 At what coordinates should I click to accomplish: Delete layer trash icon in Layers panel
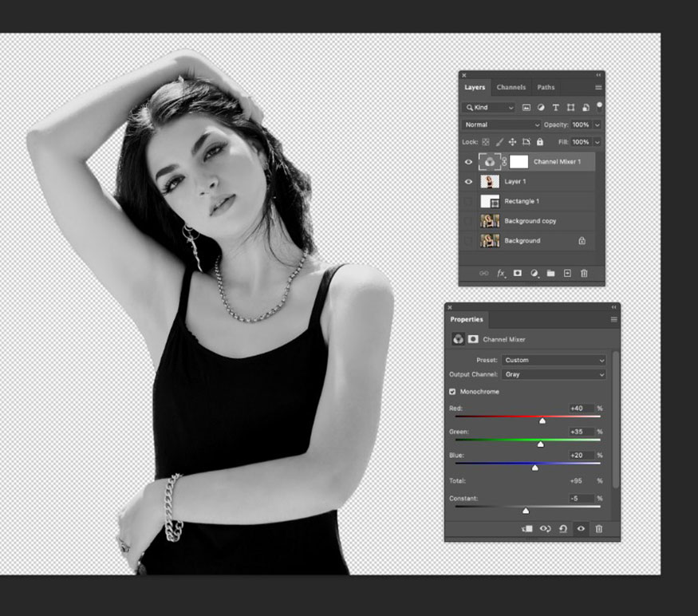coord(584,273)
